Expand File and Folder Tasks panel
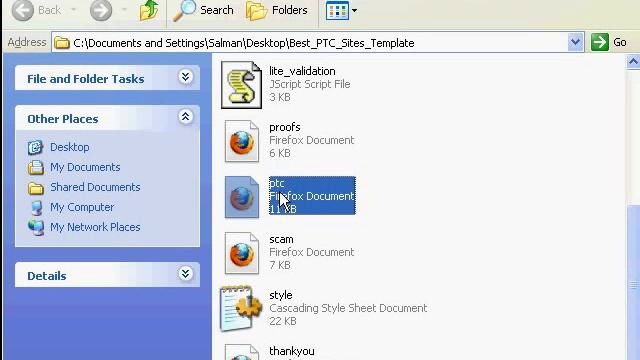Viewport: 640px width, 360px height. point(185,77)
